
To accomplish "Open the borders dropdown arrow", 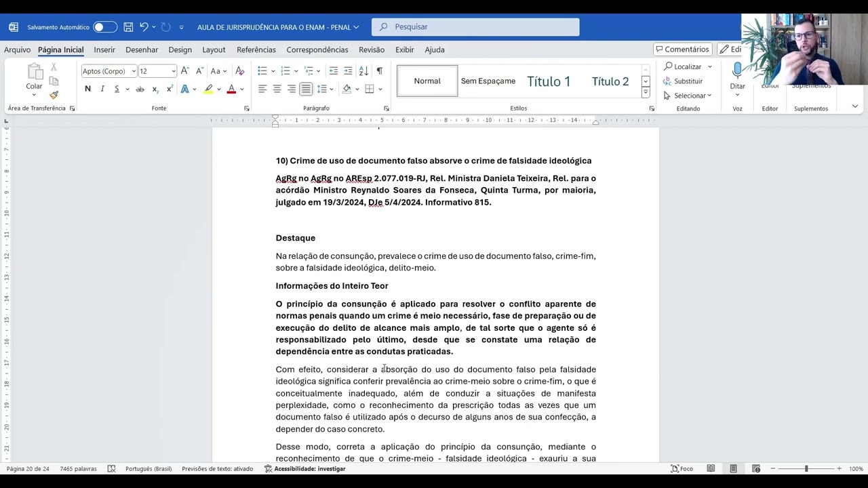I will 380,89.
